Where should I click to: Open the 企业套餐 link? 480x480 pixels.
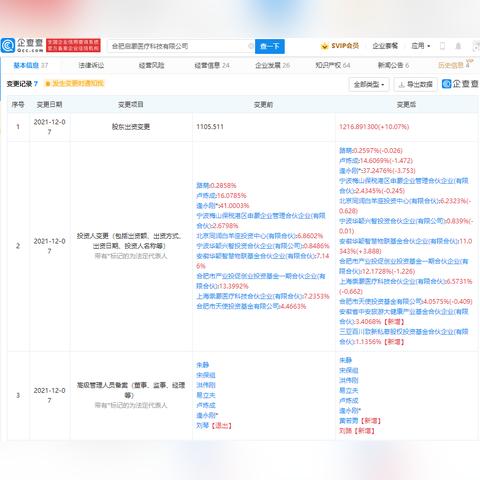[x=385, y=46]
